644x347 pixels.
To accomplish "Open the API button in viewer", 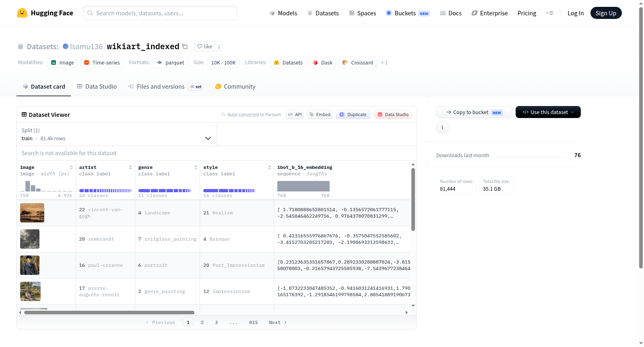I will pos(295,114).
